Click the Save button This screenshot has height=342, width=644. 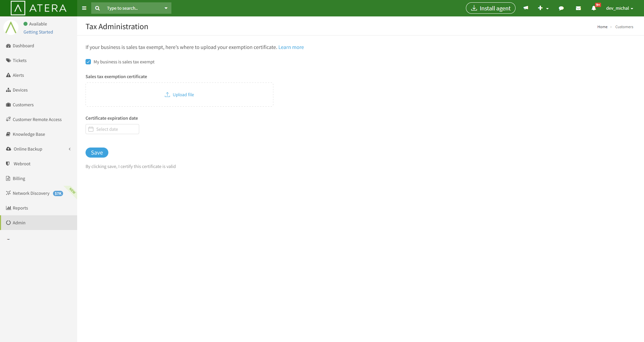click(x=97, y=153)
